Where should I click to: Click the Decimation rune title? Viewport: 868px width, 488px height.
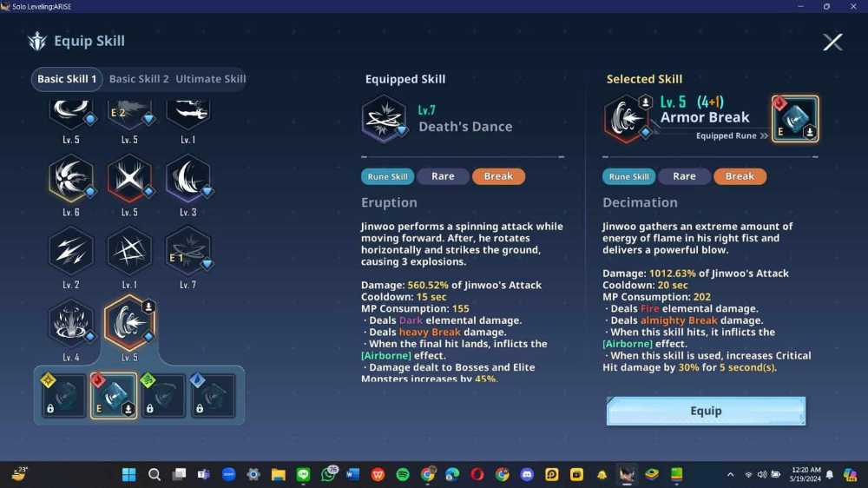pos(640,202)
